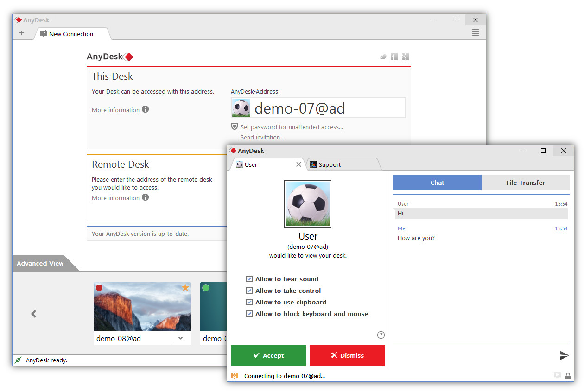Switch to the File Transfer tab
Viewport: 584px width, 392px height.
pyautogui.click(x=526, y=182)
